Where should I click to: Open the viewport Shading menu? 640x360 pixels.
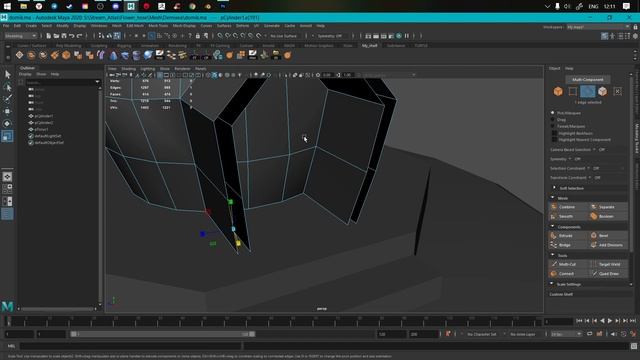(129, 69)
